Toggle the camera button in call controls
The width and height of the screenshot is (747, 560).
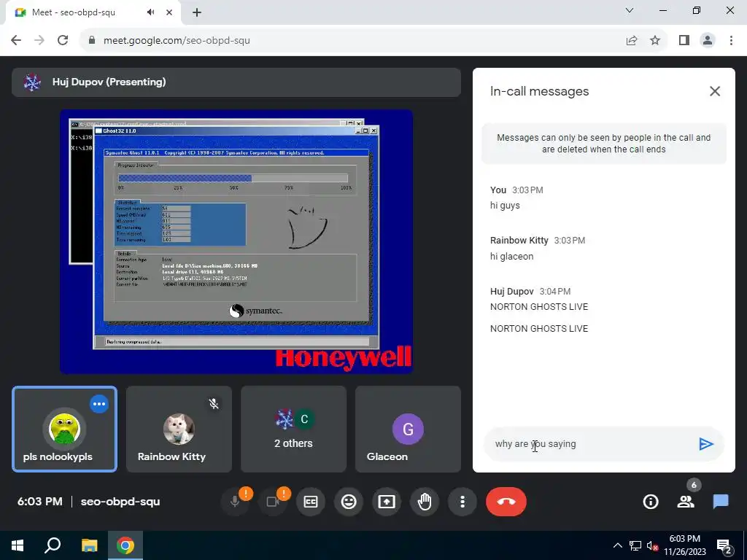[x=273, y=502]
